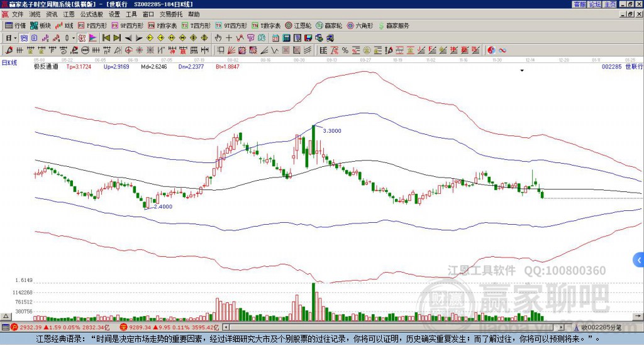
Task: Open the P四方形 tool
Action: [x=93, y=25]
